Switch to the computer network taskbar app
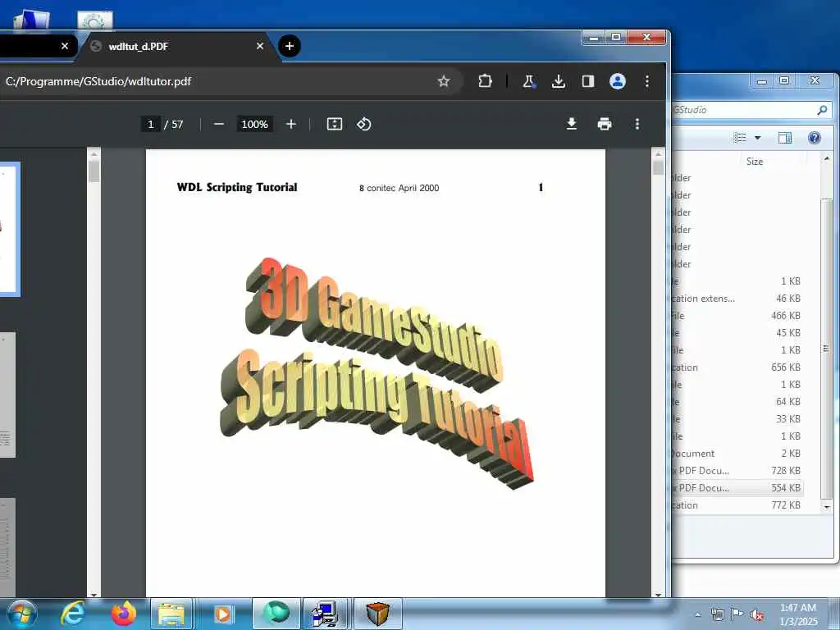Screen dimensions: 840x630 326,614
